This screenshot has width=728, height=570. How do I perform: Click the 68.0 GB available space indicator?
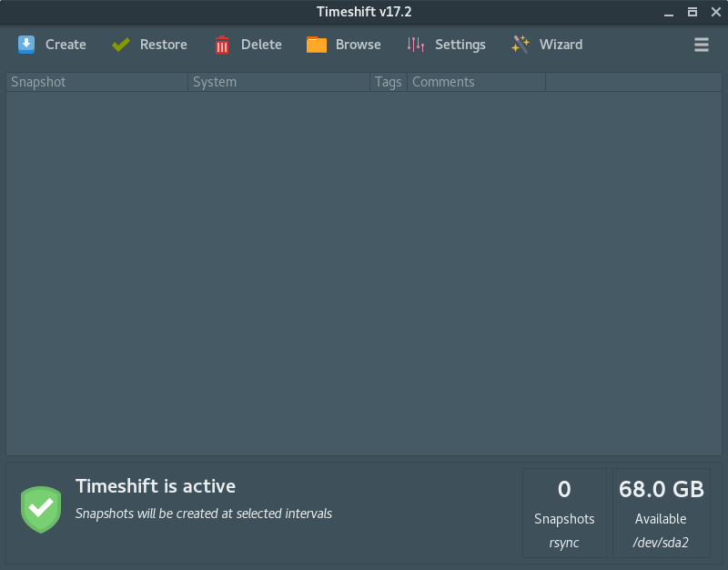tap(661, 489)
